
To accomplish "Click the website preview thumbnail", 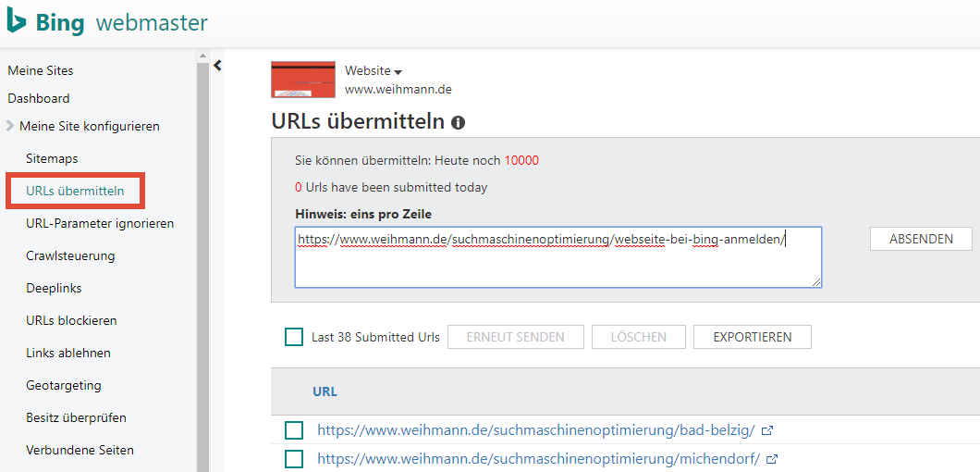I will (x=303, y=80).
